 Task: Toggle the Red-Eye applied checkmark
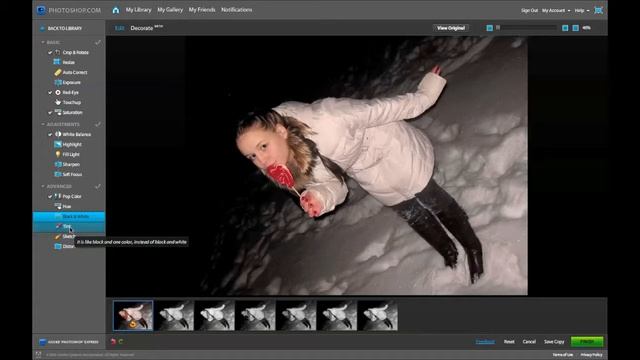point(50,92)
